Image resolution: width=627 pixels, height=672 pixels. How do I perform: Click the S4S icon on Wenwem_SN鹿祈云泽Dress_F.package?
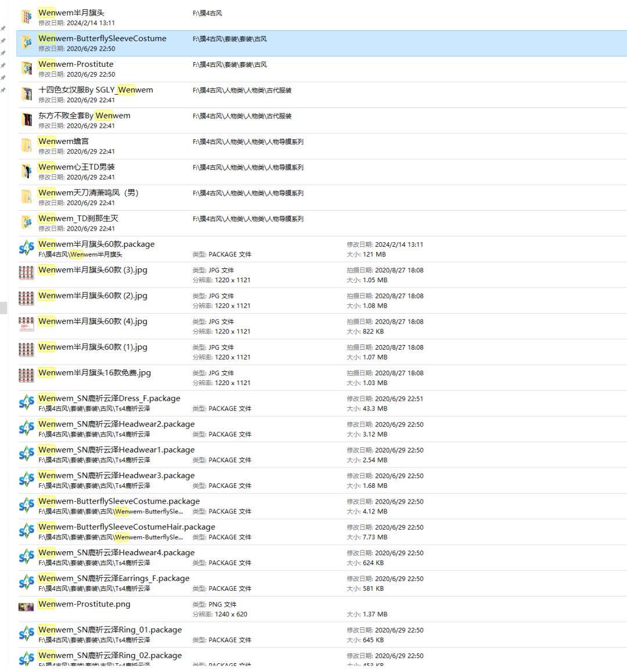click(x=27, y=402)
